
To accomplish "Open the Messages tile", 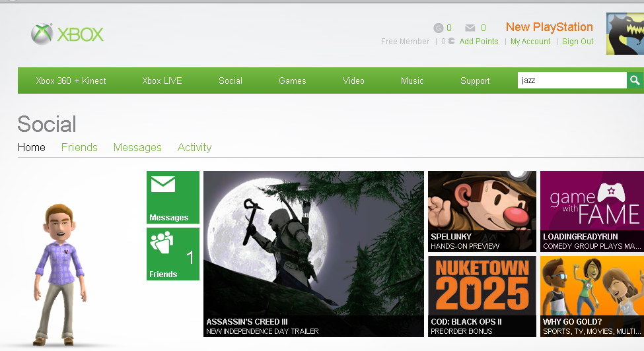I will (x=173, y=197).
